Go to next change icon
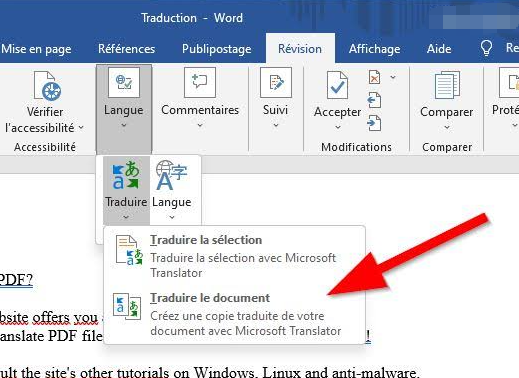Image resolution: width=519 pixels, height=378 pixels. point(374,123)
